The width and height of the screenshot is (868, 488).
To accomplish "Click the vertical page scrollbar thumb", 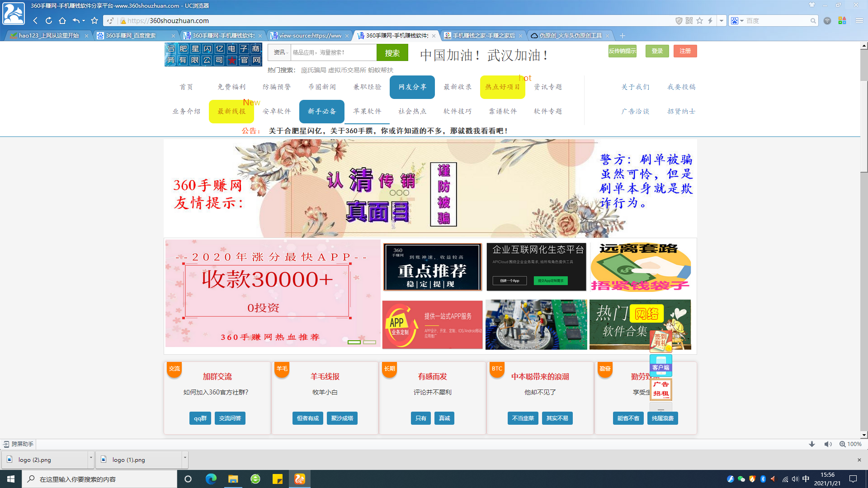I will coord(864,127).
